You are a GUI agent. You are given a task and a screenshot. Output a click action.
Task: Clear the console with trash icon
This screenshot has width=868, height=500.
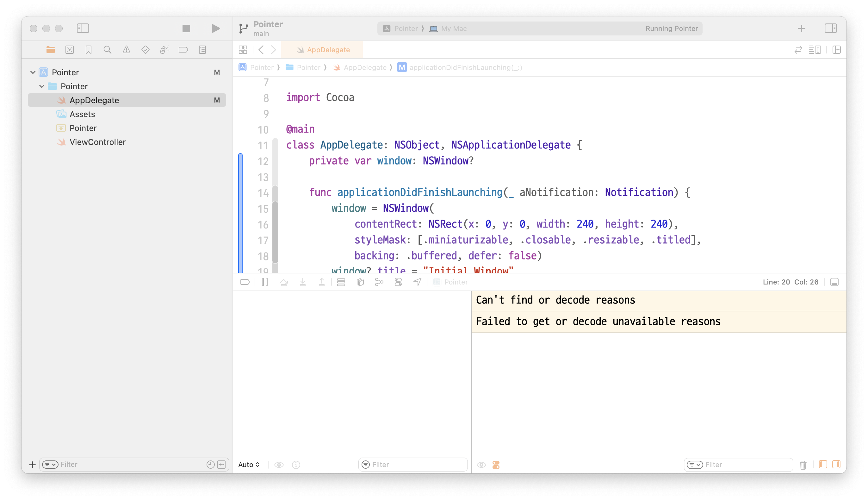click(x=803, y=465)
